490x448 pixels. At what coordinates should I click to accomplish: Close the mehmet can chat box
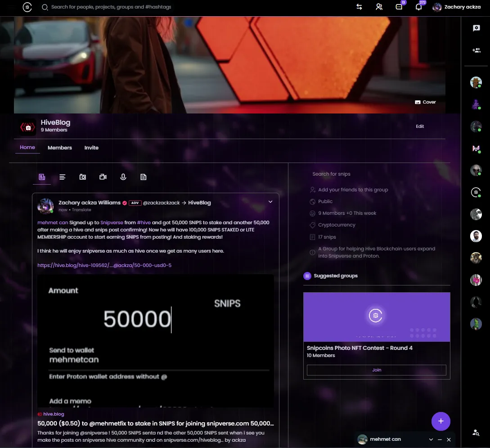click(449, 439)
